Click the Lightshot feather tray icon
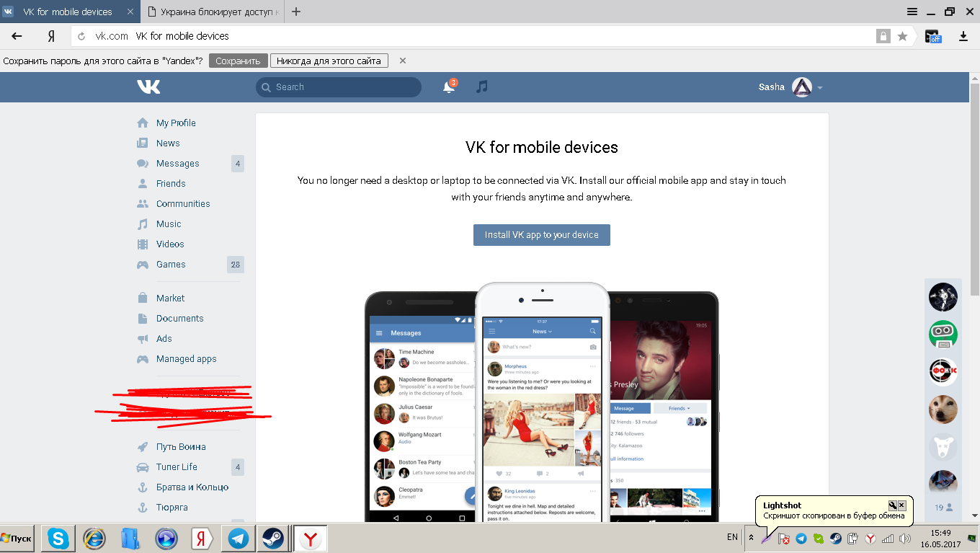The height and width of the screenshot is (553, 980). (767, 538)
